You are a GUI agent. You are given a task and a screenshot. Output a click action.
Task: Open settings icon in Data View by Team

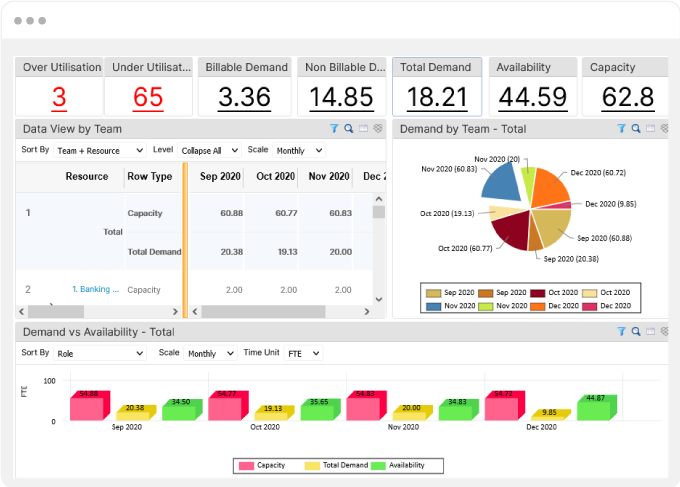click(x=378, y=128)
